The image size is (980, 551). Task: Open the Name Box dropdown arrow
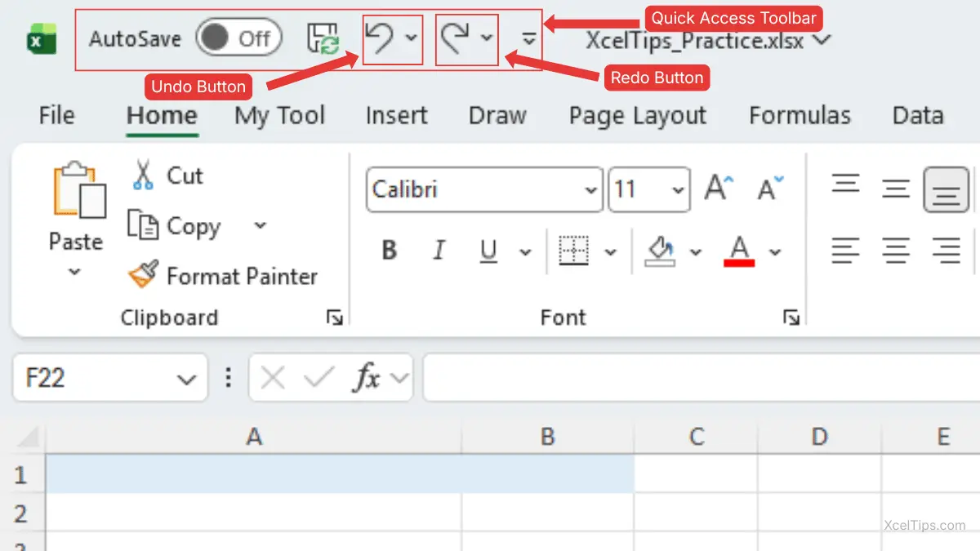click(186, 379)
